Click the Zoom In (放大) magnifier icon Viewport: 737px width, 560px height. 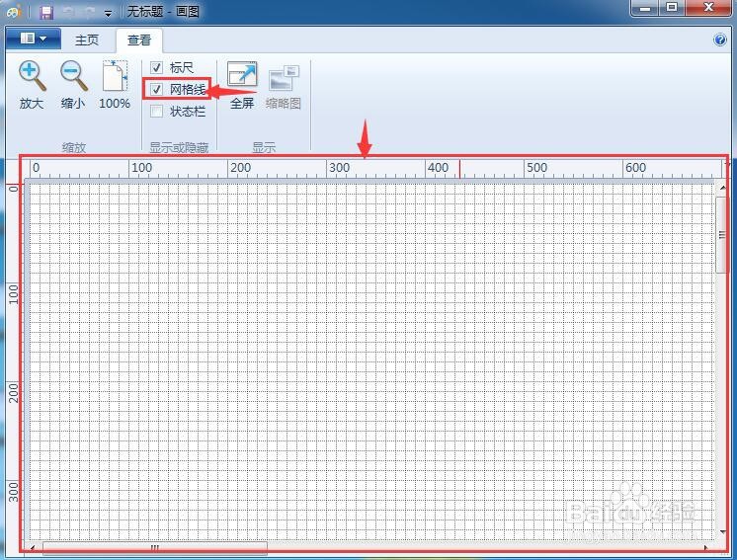32,76
